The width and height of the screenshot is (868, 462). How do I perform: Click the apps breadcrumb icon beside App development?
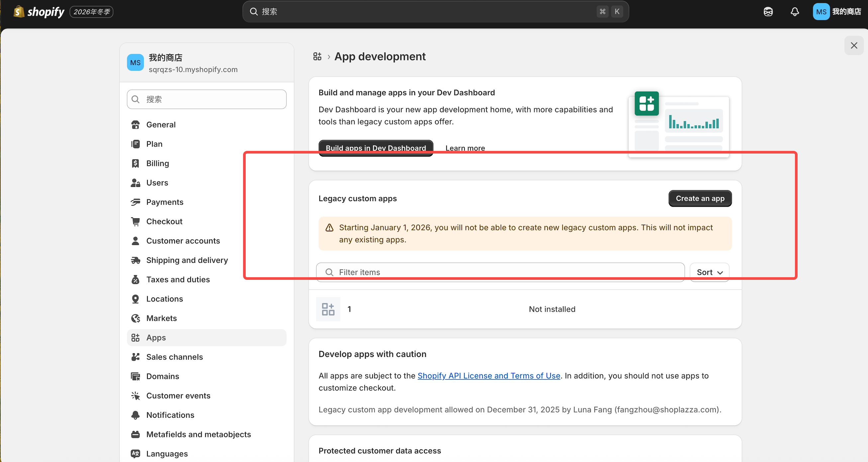(317, 56)
